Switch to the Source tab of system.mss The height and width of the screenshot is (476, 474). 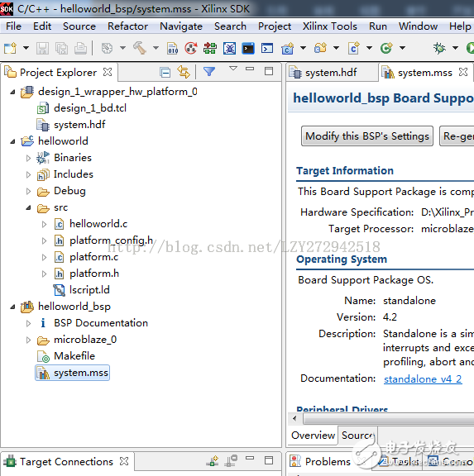point(357,436)
